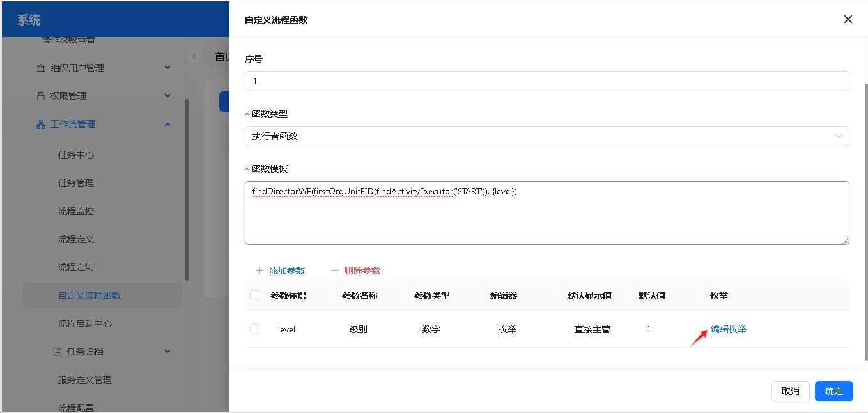Click the 组织用户管理 building icon in sidebar

(41, 68)
